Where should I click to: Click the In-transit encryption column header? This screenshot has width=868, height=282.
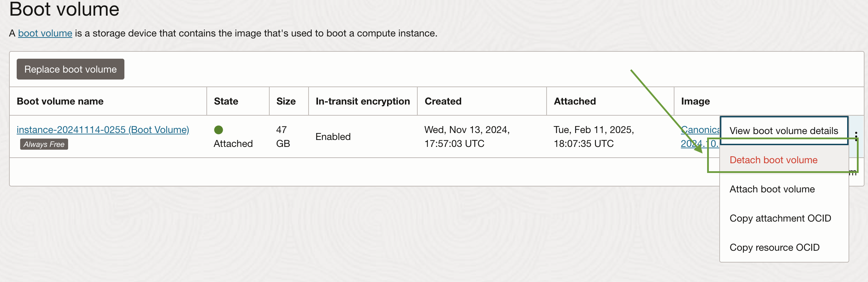pos(362,101)
